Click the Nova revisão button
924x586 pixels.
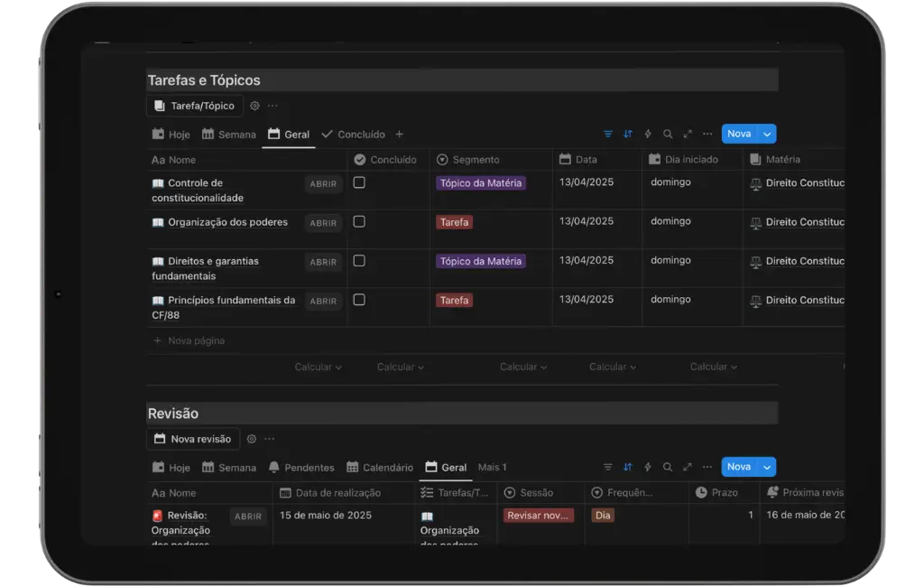(193, 439)
